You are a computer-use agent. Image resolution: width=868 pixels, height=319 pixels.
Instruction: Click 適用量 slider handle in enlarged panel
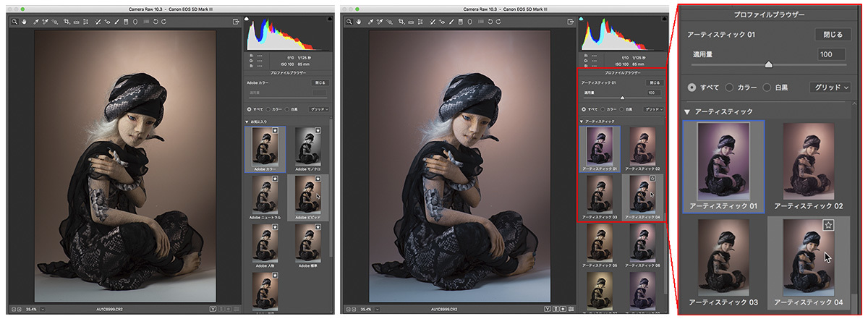point(768,64)
